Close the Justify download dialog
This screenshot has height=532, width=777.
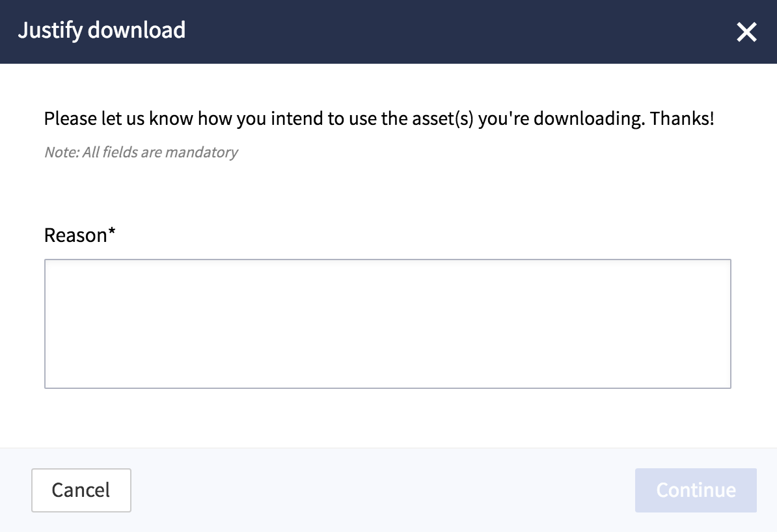tap(746, 33)
